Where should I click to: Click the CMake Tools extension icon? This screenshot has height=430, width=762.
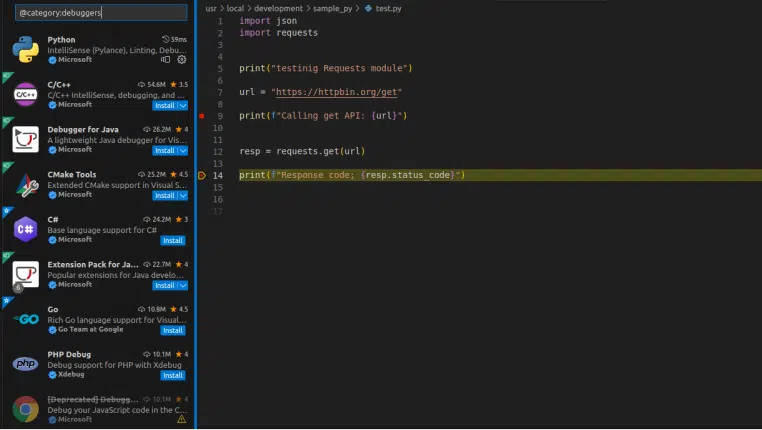tap(25, 185)
